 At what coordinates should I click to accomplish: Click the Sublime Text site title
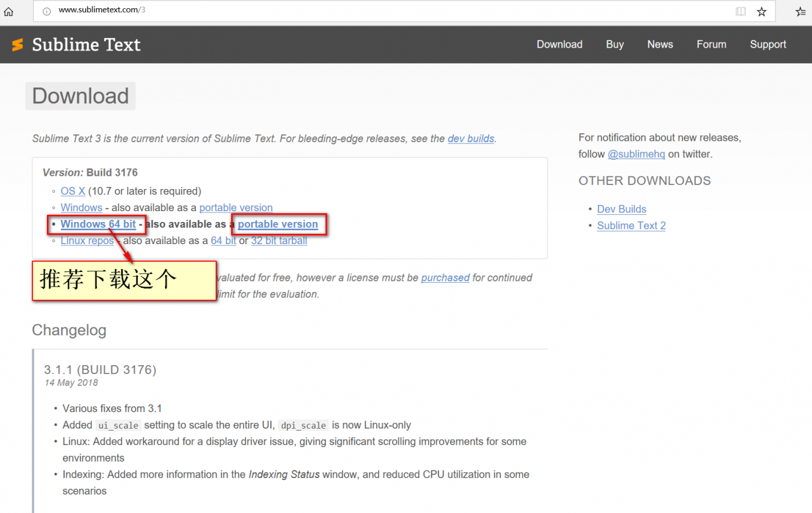(86, 44)
